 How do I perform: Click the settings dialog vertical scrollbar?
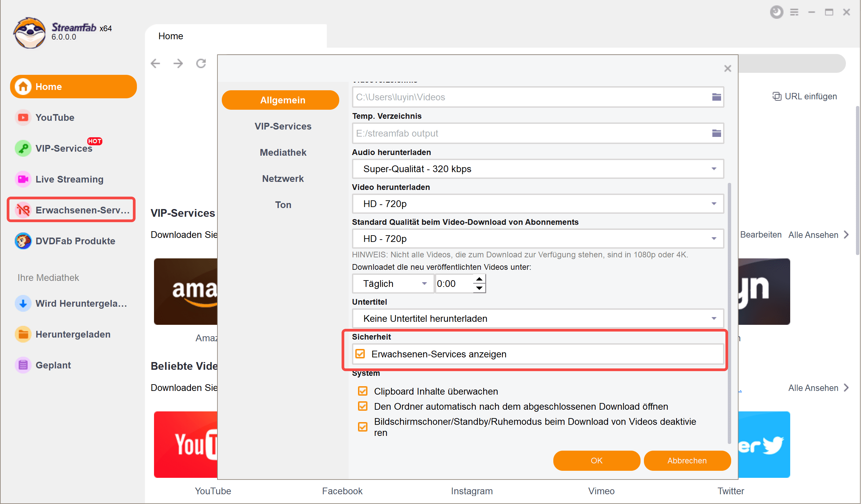coord(729,313)
